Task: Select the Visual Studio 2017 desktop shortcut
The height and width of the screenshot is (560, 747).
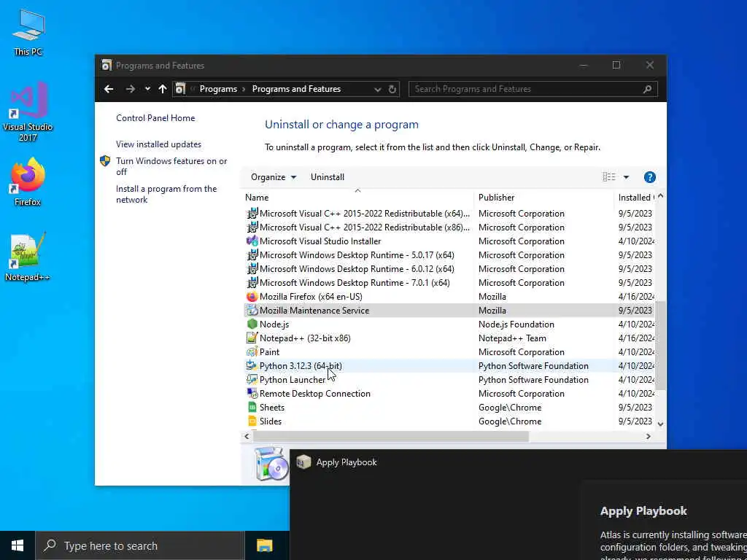Action: click(28, 112)
